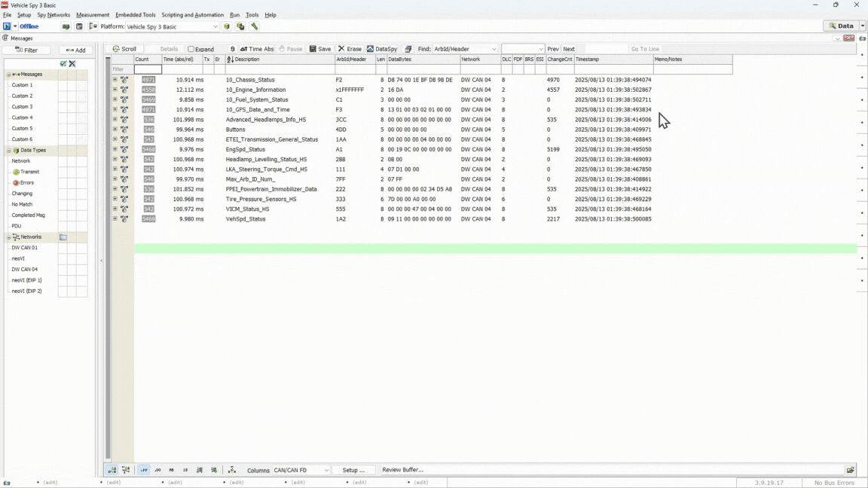The width and height of the screenshot is (868, 488).
Task: Toggle Time Abs display mode
Action: tap(257, 49)
